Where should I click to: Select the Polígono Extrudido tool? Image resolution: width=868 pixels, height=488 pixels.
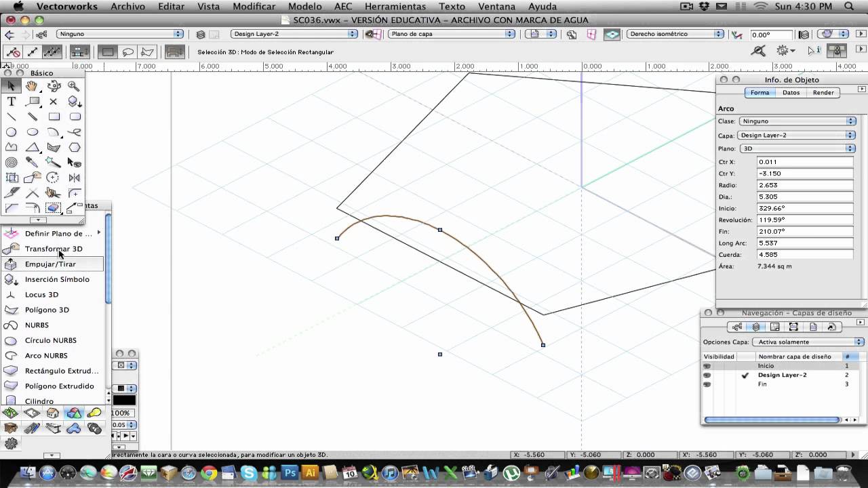click(x=53, y=386)
